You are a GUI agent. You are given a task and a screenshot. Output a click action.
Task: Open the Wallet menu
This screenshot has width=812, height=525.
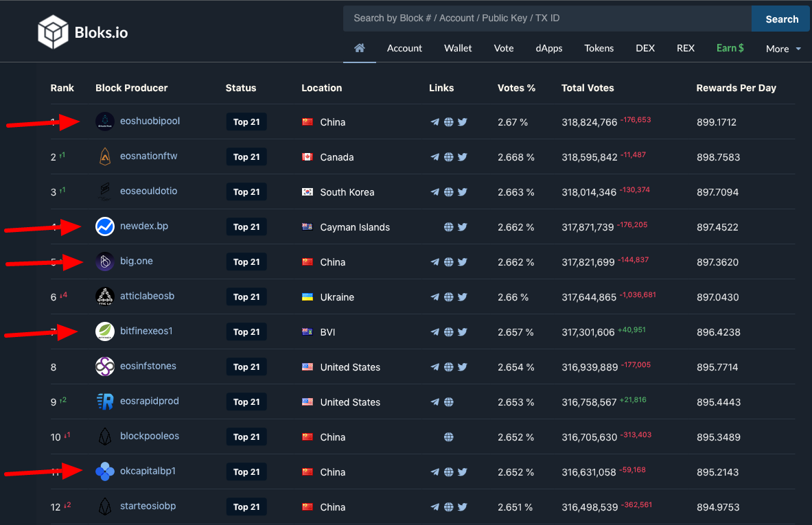[x=458, y=48]
